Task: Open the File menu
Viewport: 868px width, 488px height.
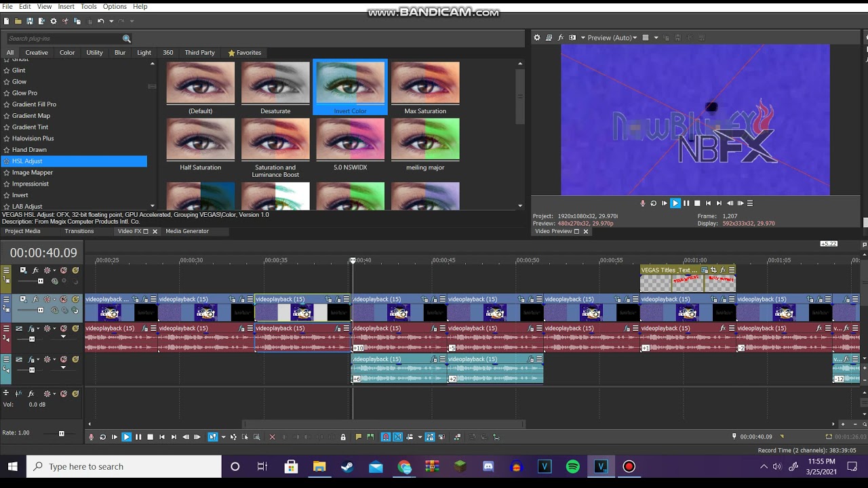Action: pos(7,6)
